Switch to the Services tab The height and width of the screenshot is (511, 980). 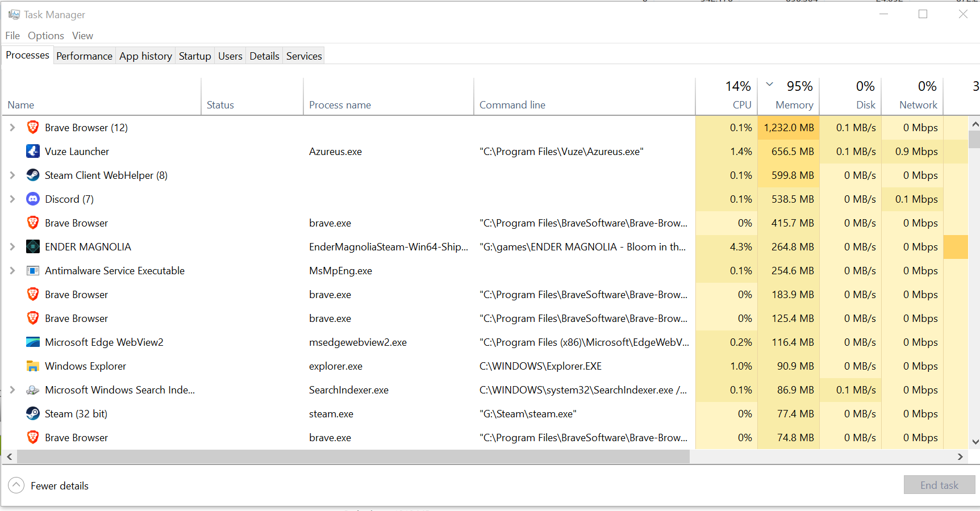(x=304, y=56)
